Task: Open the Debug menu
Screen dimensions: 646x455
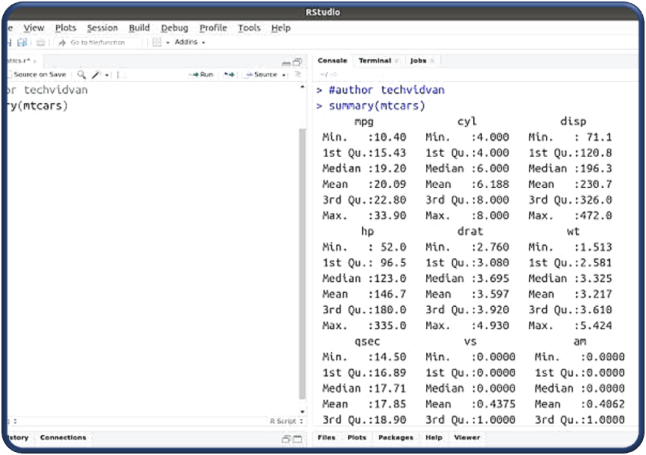Action: pos(174,28)
